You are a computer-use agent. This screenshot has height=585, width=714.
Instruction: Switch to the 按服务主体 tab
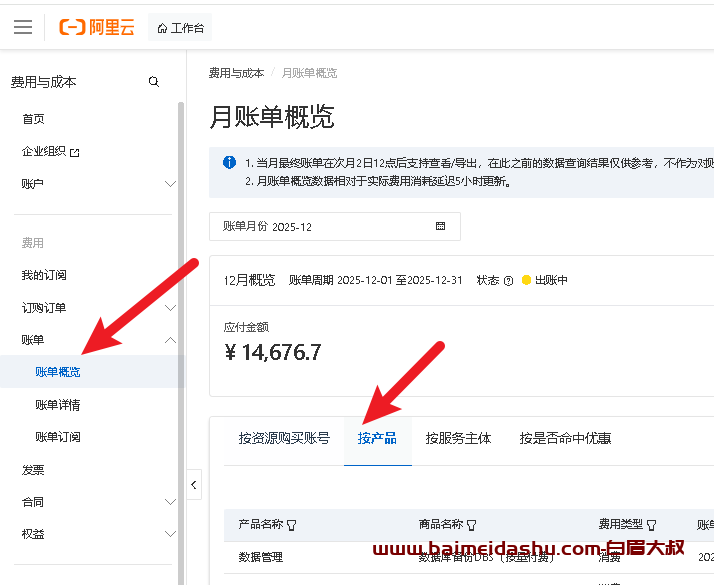458,438
